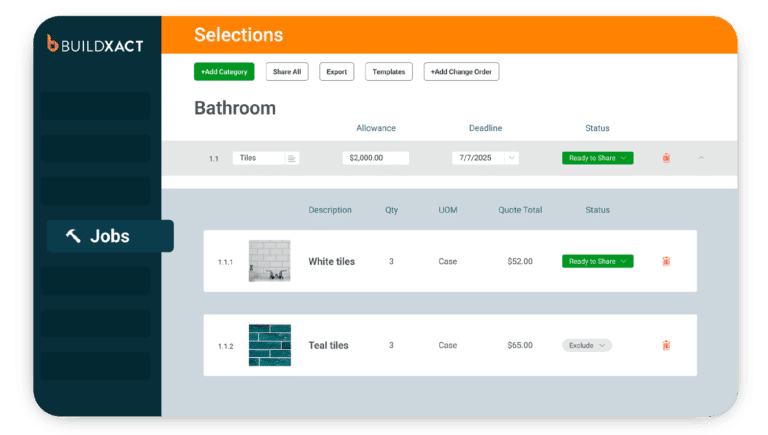The height and width of the screenshot is (435, 768).
Task: Open White tiles Ready to Share status dropdown
Action: pos(597,262)
